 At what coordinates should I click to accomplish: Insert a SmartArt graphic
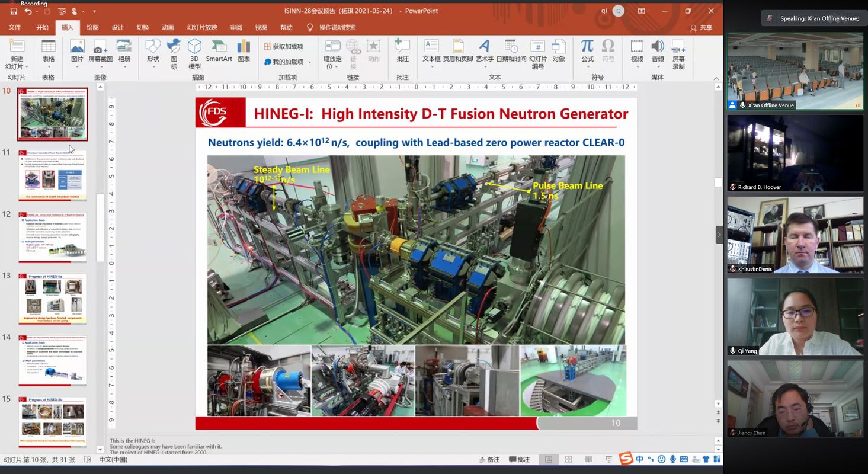tap(219, 51)
